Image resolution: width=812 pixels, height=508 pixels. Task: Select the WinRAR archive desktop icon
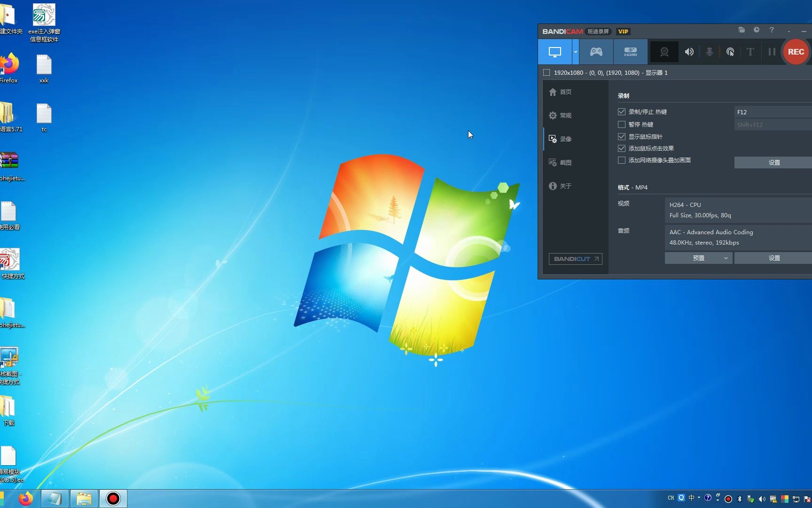click(9, 167)
